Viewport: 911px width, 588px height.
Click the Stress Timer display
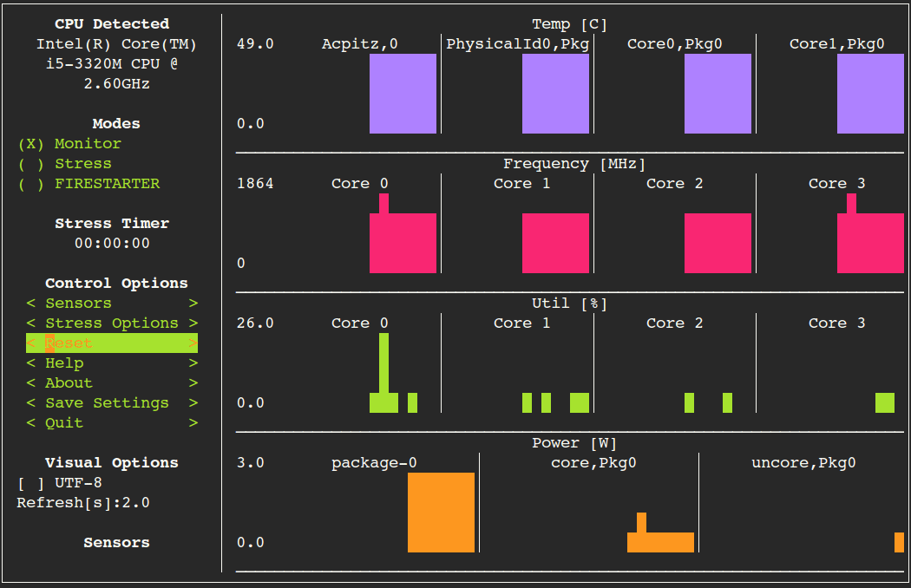[x=112, y=243]
